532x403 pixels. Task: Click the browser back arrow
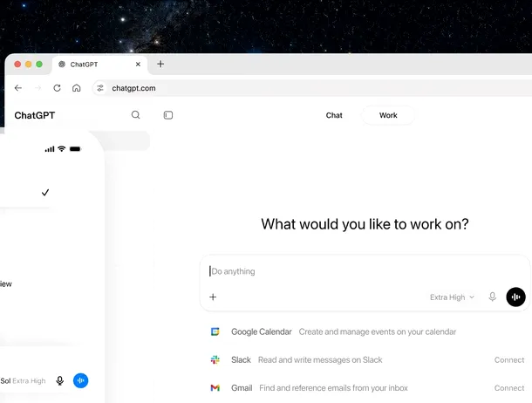click(x=18, y=88)
